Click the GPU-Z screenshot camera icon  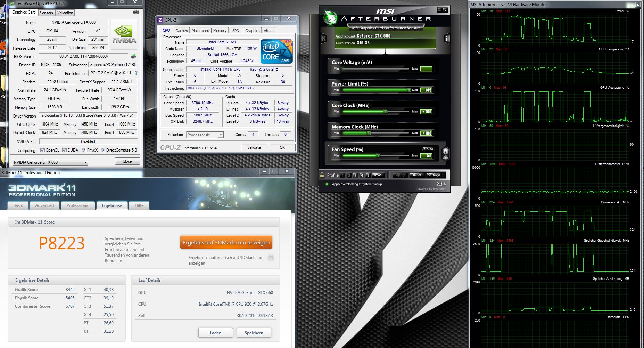(x=136, y=12)
